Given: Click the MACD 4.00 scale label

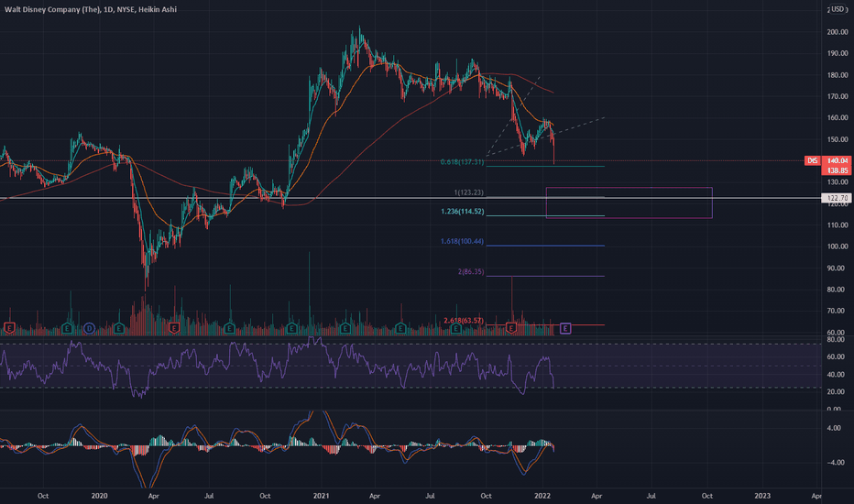Looking at the screenshot, I should 833,428.
